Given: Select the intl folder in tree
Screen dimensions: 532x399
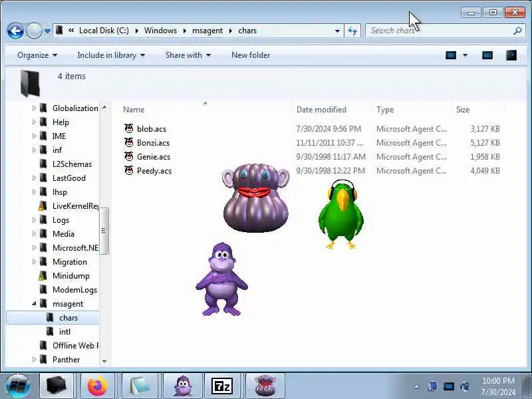Looking at the screenshot, I should coord(65,331).
